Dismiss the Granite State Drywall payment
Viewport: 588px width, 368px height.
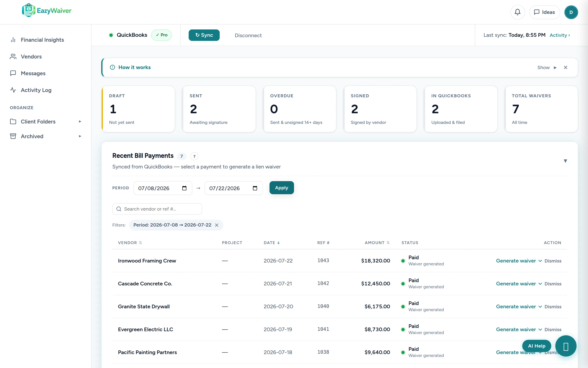(553, 307)
